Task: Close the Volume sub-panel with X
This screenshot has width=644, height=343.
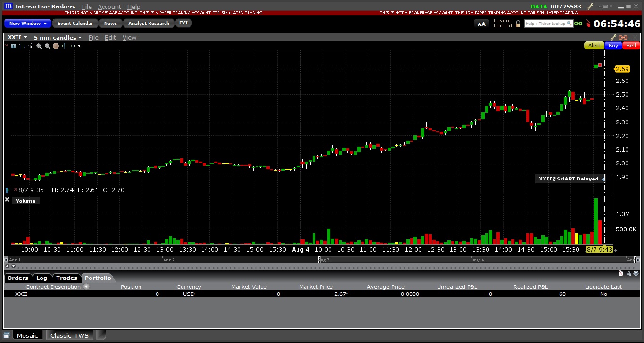Action: [7, 200]
